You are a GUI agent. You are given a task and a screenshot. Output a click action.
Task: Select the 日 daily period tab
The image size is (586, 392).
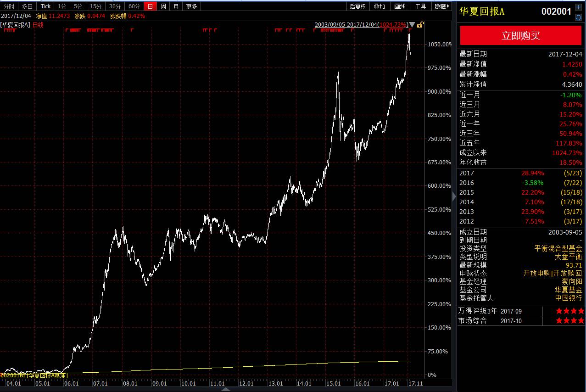click(150, 6)
